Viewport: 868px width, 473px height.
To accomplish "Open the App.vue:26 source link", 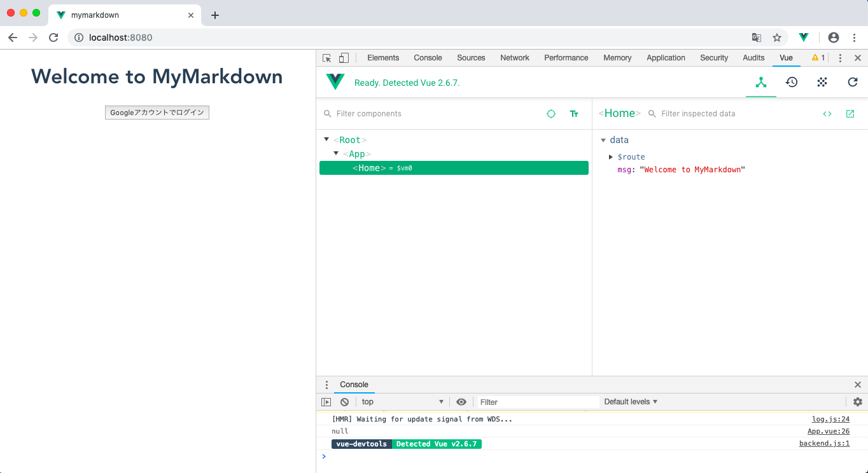I will click(829, 431).
